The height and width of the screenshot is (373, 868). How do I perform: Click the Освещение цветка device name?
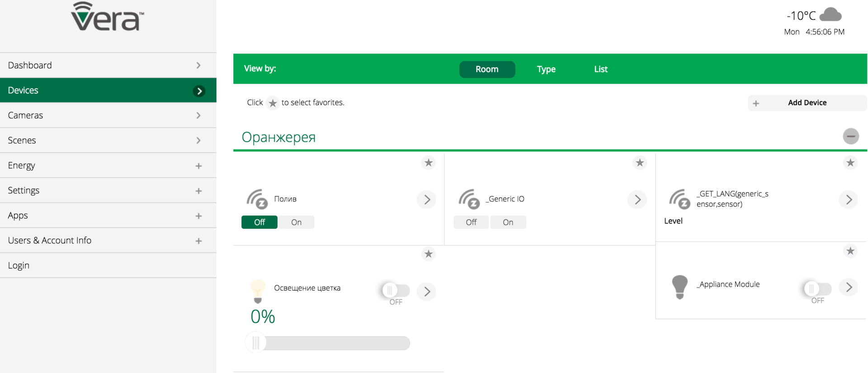pos(307,288)
